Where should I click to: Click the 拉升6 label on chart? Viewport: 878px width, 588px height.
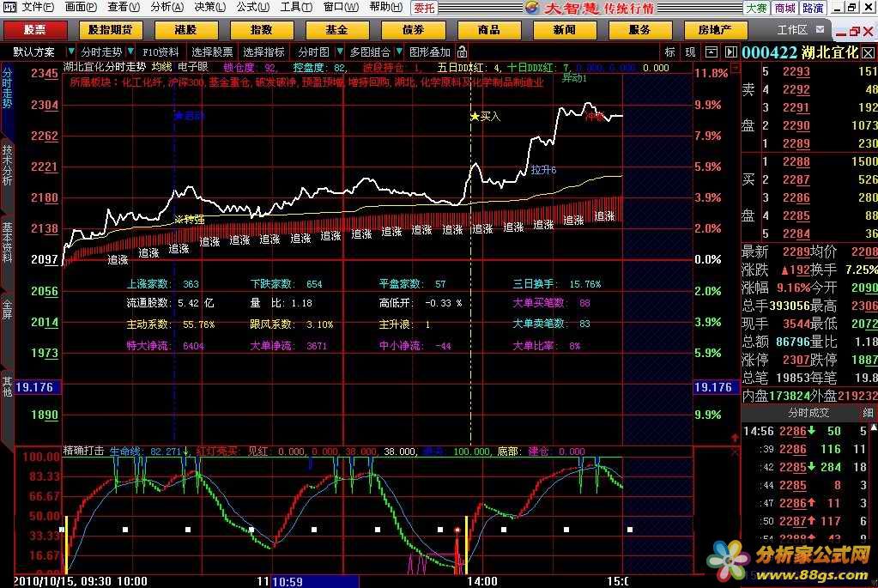pyautogui.click(x=543, y=170)
